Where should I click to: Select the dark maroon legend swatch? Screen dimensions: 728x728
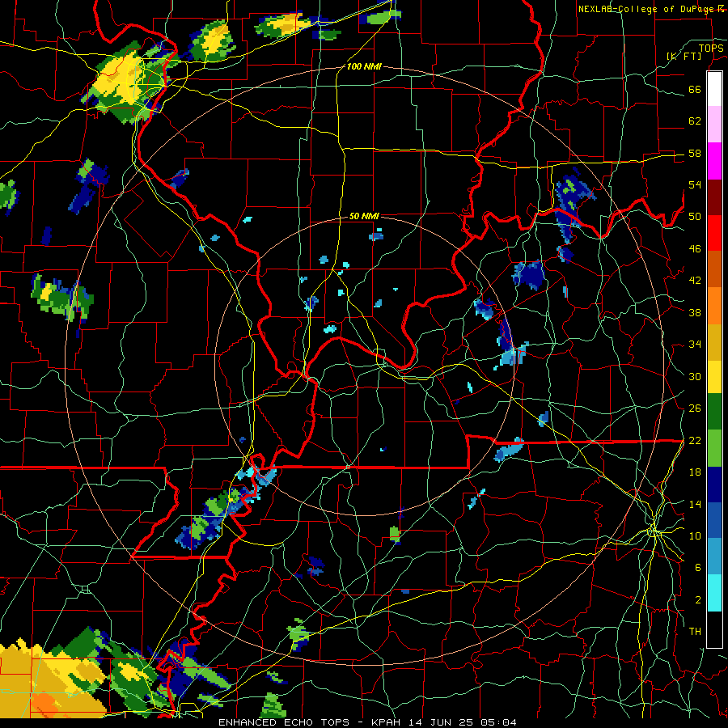[x=714, y=197]
